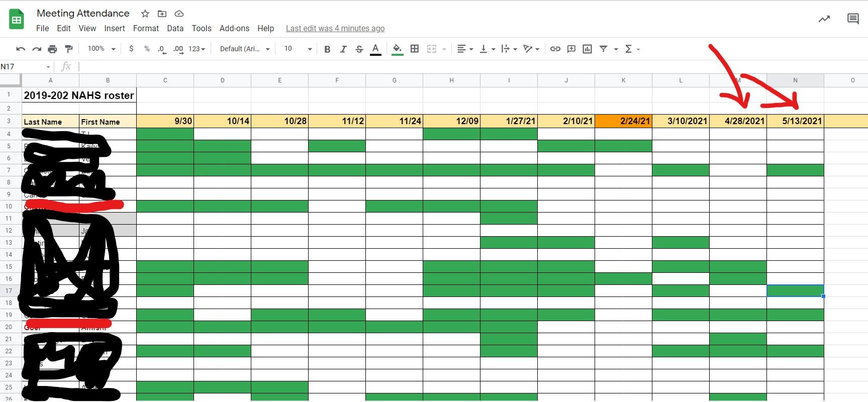Open the font family Default dropdown
This screenshot has width=868, height=402.
click(x=245, y=49)
